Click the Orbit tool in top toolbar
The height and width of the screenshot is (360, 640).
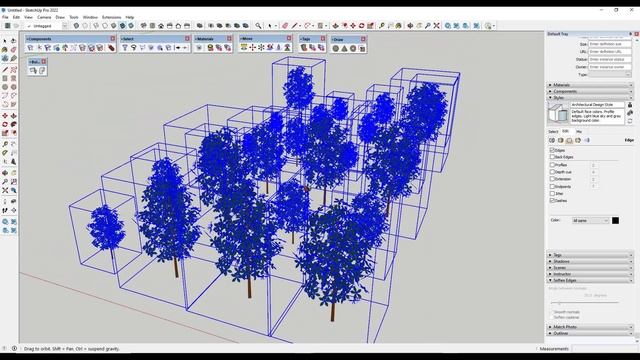coord(410,26)
